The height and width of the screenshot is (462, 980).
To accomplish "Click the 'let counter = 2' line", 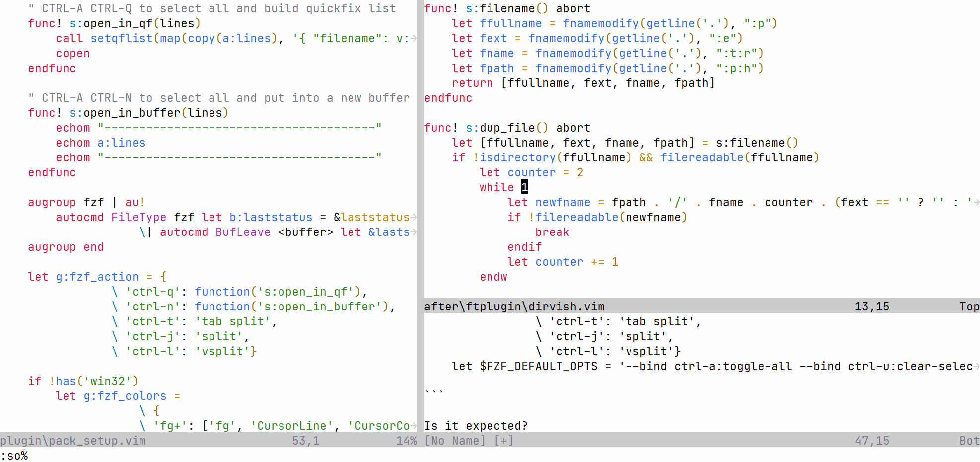I will tap(532, 172).
